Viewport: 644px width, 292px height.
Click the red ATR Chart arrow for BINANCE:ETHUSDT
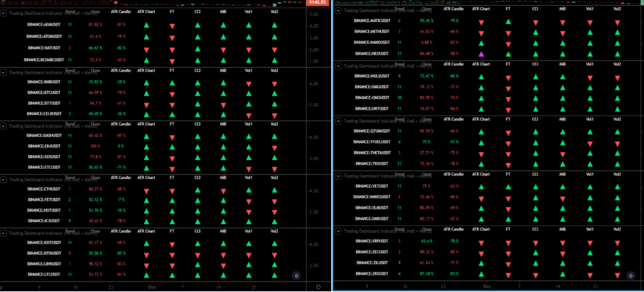click(x=147, y=191)
